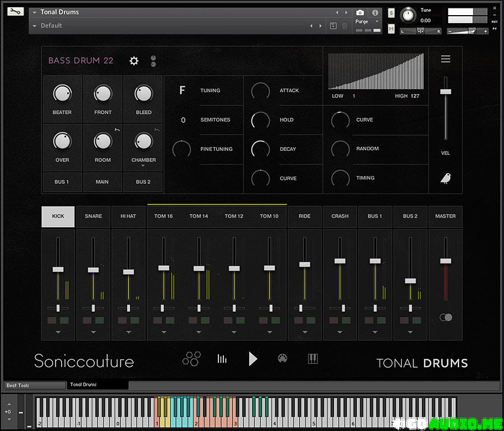The width and height of the screenshot is (504, 431).
Task: Open the piano keys icon page
Action: coord(312,359)
